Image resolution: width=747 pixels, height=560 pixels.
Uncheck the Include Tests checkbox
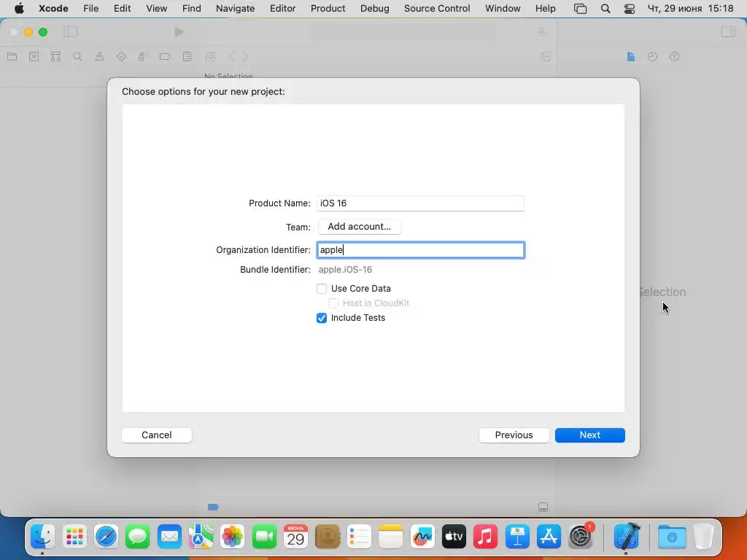click(x=322, y=318)
